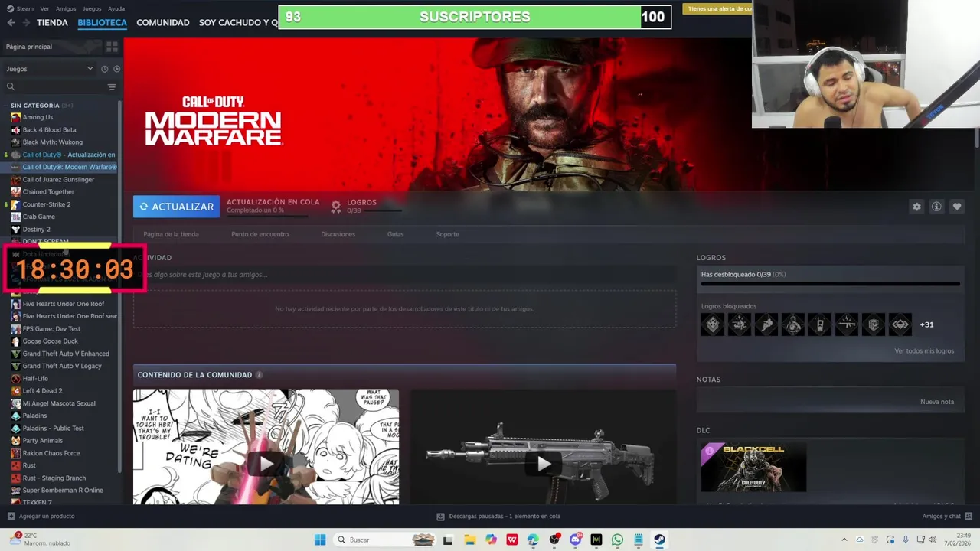The height and width of the screenshot is (551, 980).
Task: Click Counter-Strike 2 game icon
Action: [x=15, y=204]
